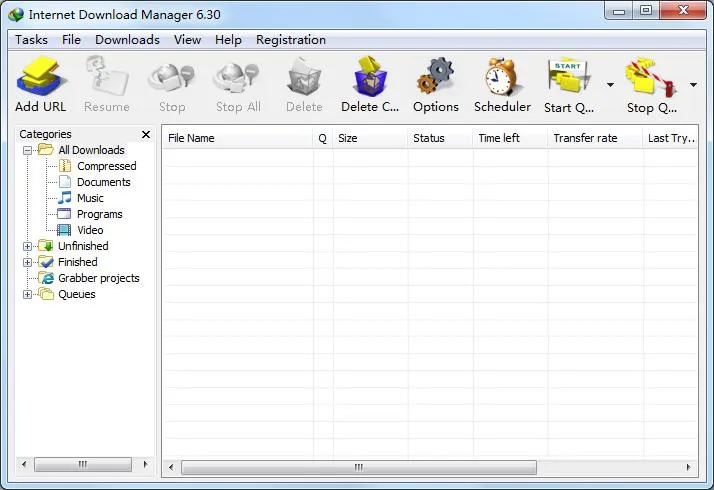Click the Delete Completed trash icon
This screenshot has height=490, width=714.
[370, 76]
